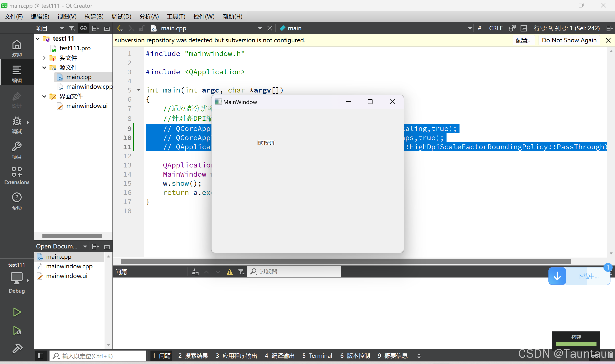Screen dimensions: 615x364
Task: Toggle the left sidebar visibility button
Action: tap(41, 356)
